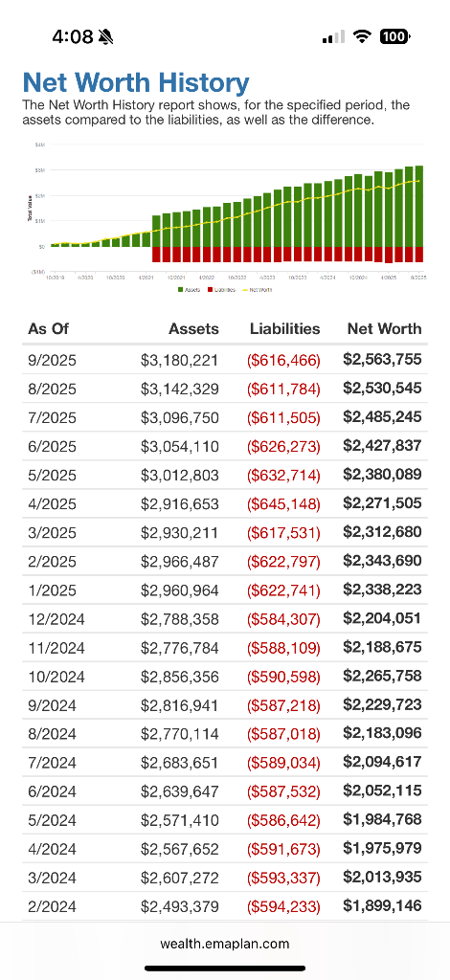Click the ($645,148) liabilities value for 4/2025
Screen dimensions: 450x980
(x=283, y=503)
